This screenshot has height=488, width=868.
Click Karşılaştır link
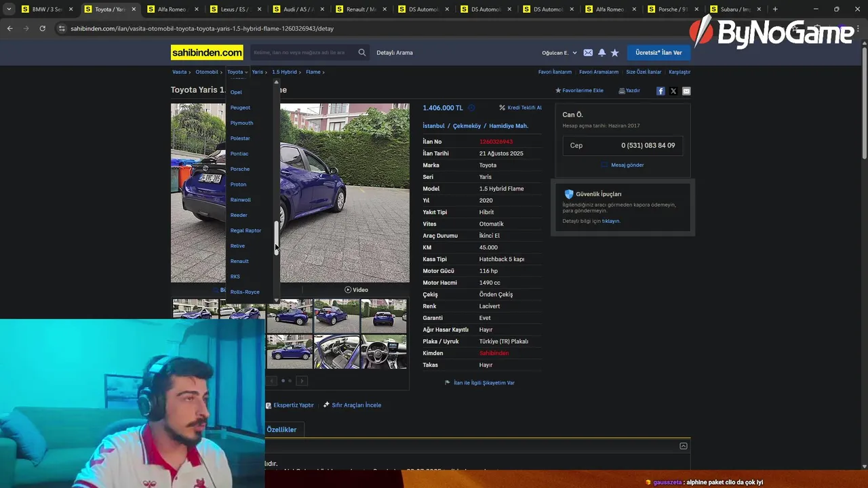(679, 72)
